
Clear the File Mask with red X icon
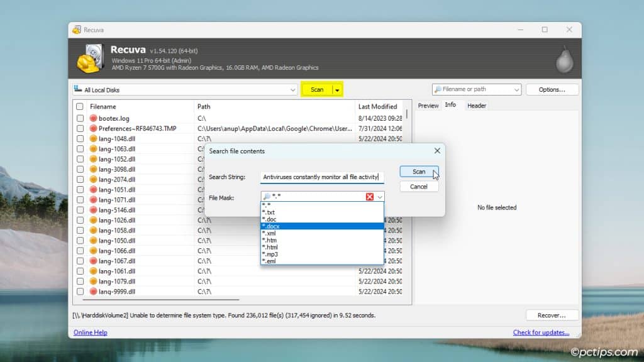pos(370,197)
